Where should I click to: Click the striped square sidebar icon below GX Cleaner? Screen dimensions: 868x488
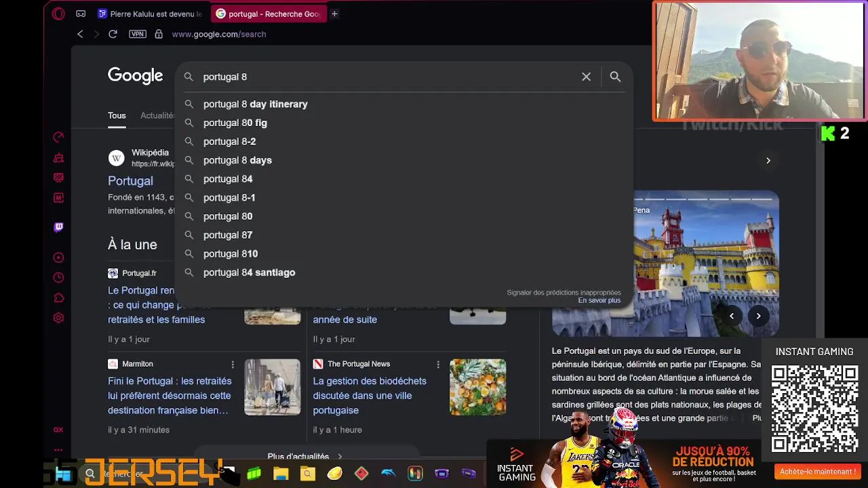[x=58, y=178]
